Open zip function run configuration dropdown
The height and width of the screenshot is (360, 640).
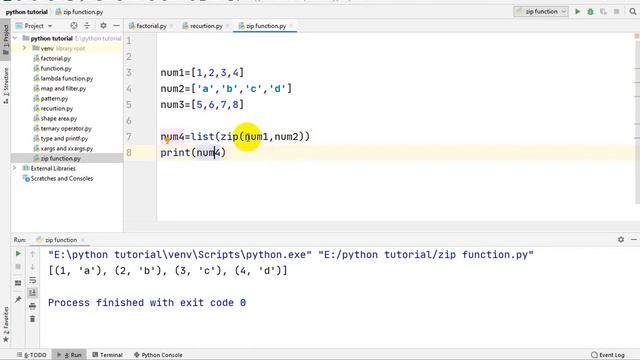pos(541,12)
